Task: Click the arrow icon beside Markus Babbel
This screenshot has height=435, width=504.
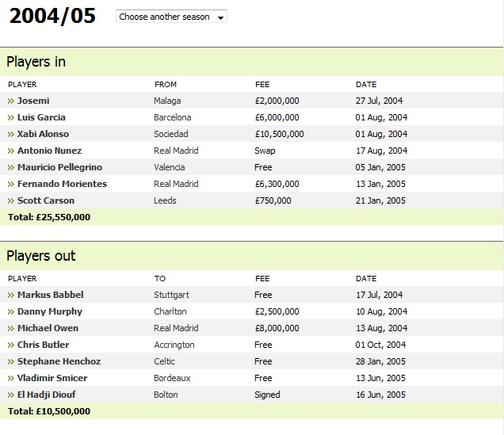Action: [x=11, y=296]
